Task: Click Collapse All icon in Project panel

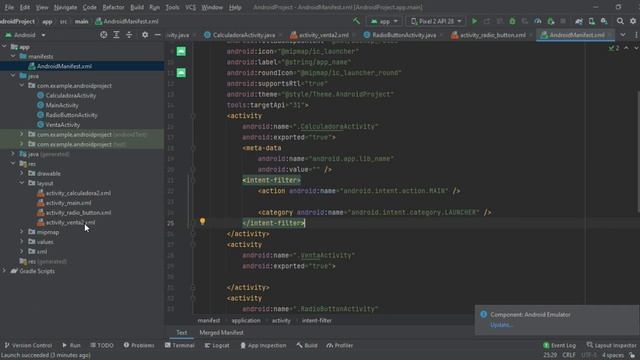Action: (129, 35)
